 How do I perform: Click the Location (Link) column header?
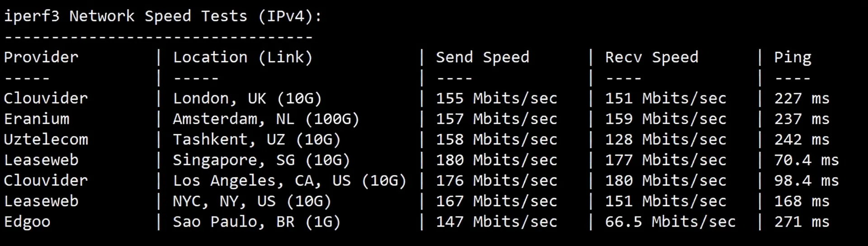point(243,57)
